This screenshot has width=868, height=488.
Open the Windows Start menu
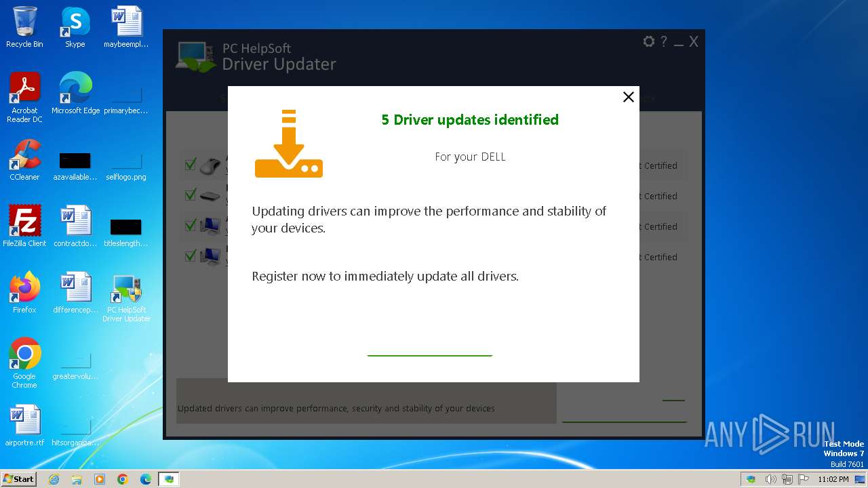click(19, 479)
